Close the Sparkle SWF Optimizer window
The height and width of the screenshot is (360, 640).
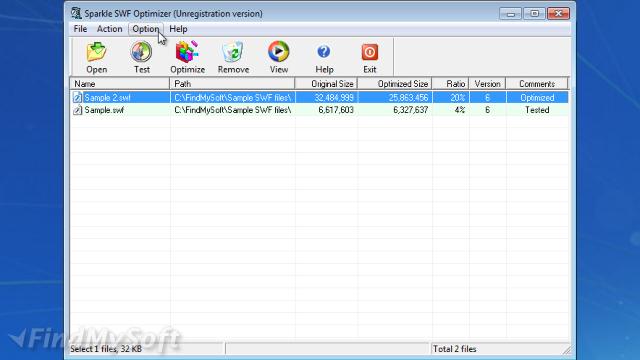[x=558, y=14]
